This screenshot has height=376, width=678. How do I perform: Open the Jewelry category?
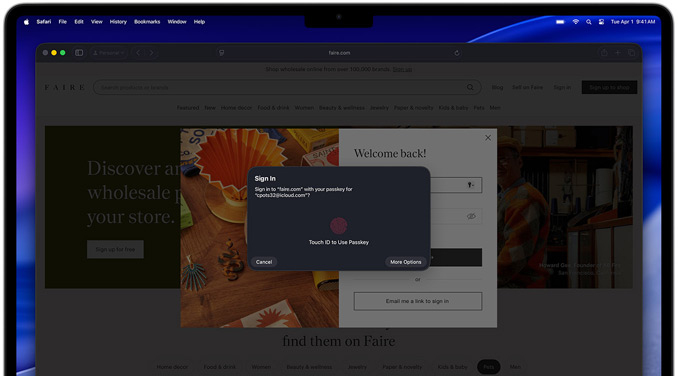point(379,108)
